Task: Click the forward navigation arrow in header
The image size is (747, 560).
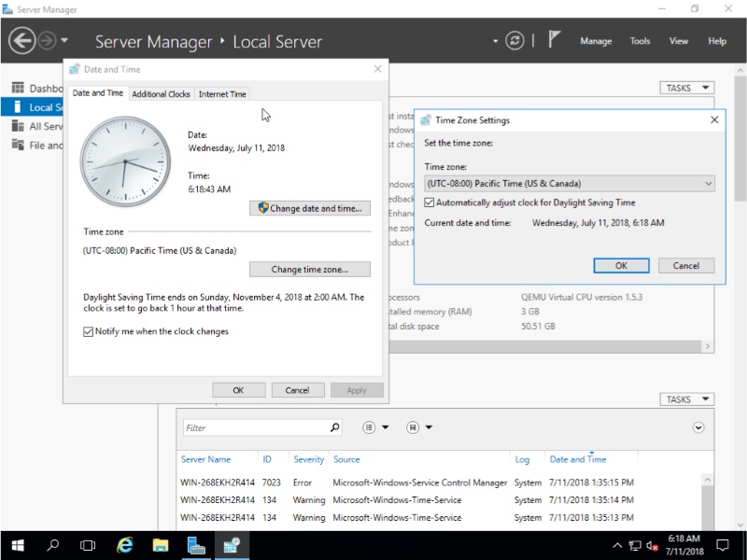Action: (x=47, y=40)
